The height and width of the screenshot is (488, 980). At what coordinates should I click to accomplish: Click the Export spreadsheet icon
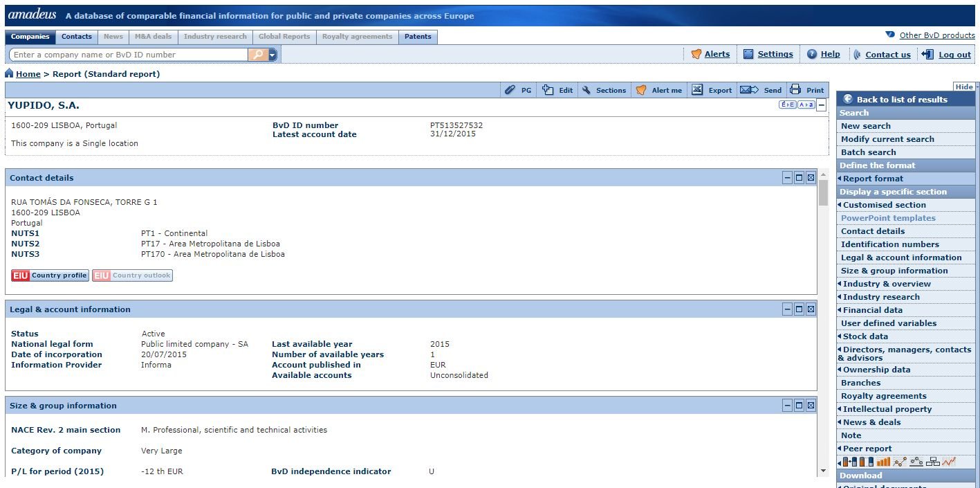697,90
